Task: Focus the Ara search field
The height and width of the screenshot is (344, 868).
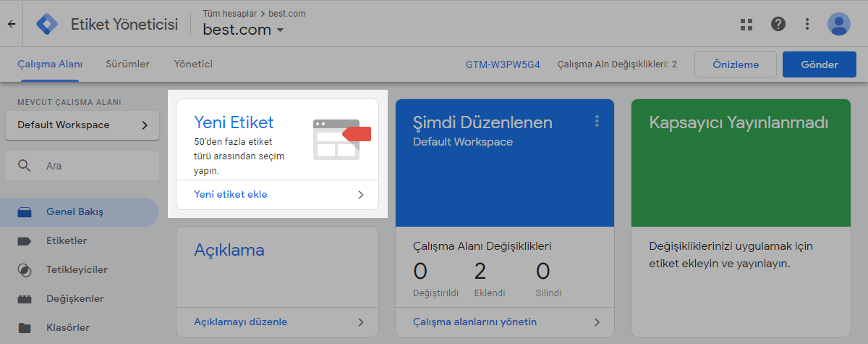Action: pos(82,166)
